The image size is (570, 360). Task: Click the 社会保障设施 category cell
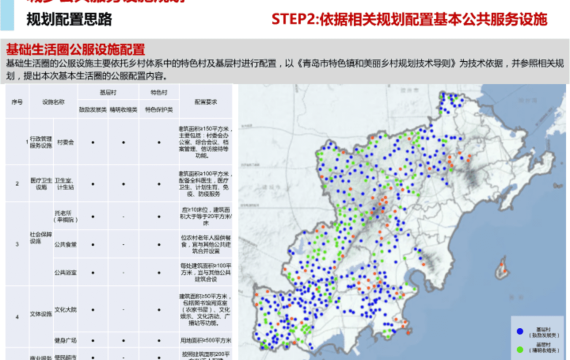coord(41,238)
